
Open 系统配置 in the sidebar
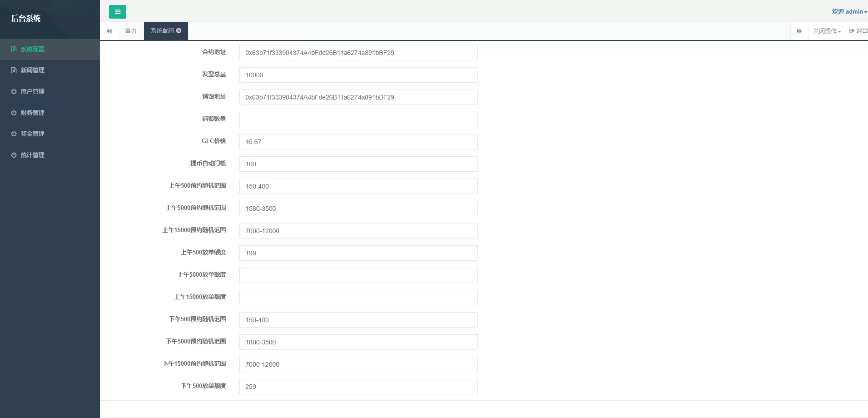click(x=32, y=49)
